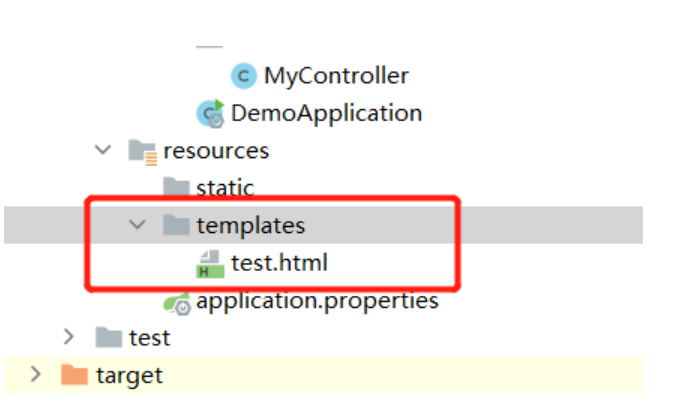The height and width of the screenshot is (410, 676).
Task: Select the MyController class name
Action: click(336, 75)
